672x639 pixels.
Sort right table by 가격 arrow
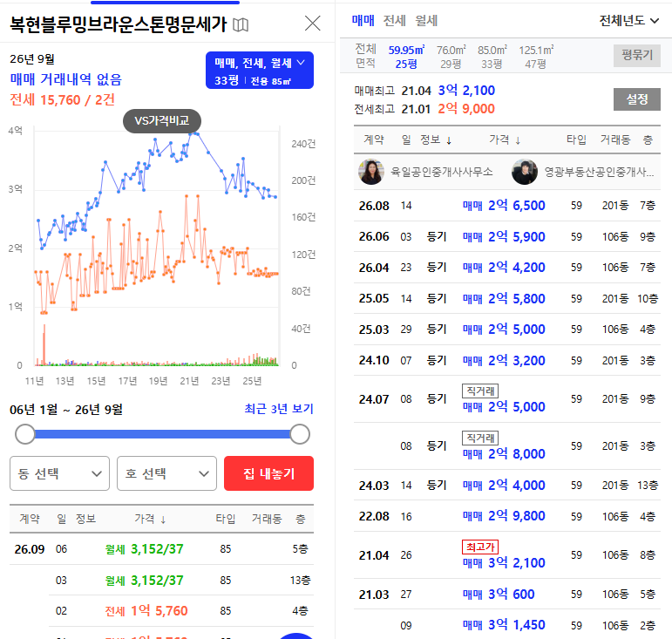pyautogui.click(x=518, y=140)
